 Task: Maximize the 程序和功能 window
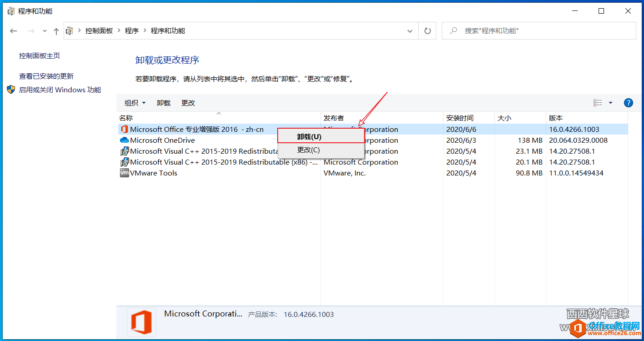click(x=601, y=11)
